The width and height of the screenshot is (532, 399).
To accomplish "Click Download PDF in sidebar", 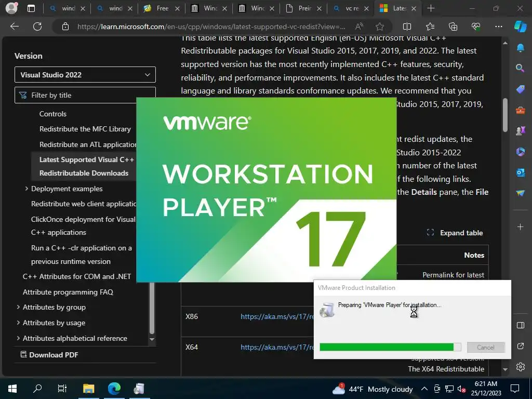I will (x=49, y=355).
